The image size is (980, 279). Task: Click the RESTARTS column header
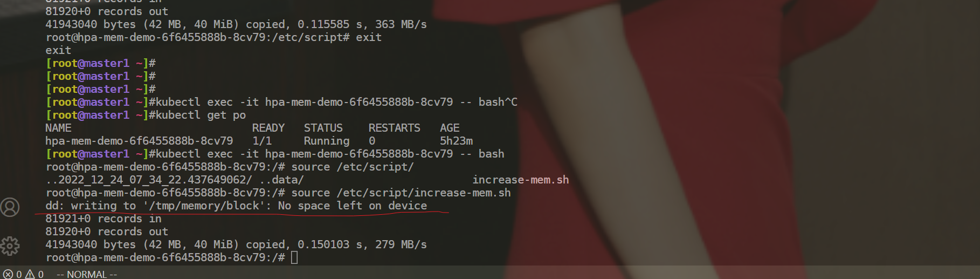coord(395,128)
